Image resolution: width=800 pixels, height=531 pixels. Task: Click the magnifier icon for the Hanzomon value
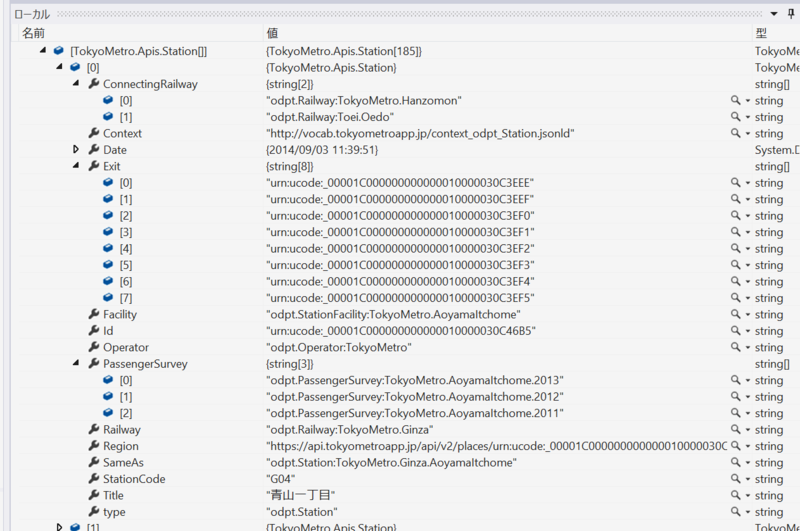[x=735, y=100]
